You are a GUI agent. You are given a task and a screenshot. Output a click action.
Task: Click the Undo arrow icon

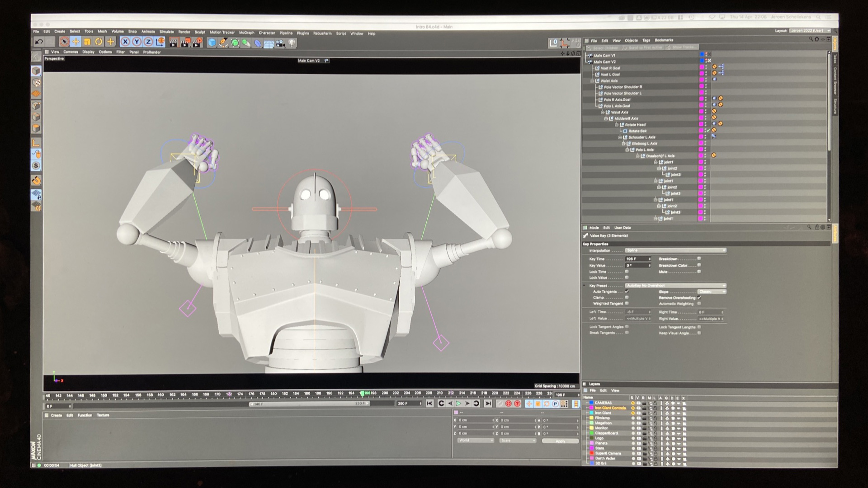pos(39,42)
